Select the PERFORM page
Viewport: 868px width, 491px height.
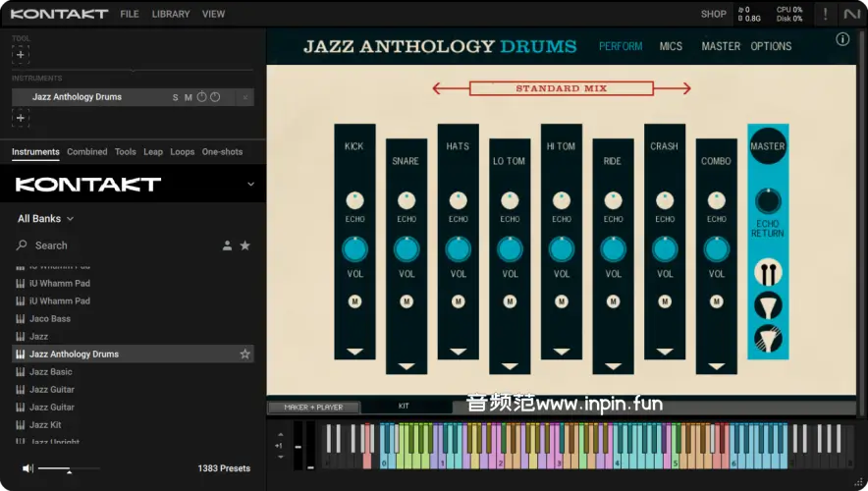coord(621,46)
